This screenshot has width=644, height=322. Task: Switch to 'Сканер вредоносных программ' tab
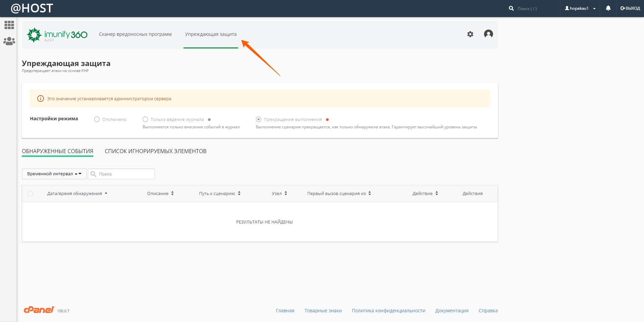click(135, 34)
